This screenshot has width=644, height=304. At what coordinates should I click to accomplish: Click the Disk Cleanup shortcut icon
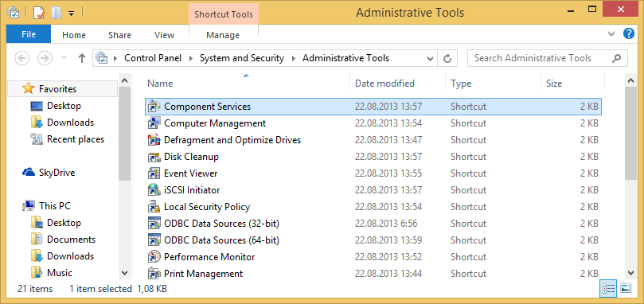[x=154, y=157]
